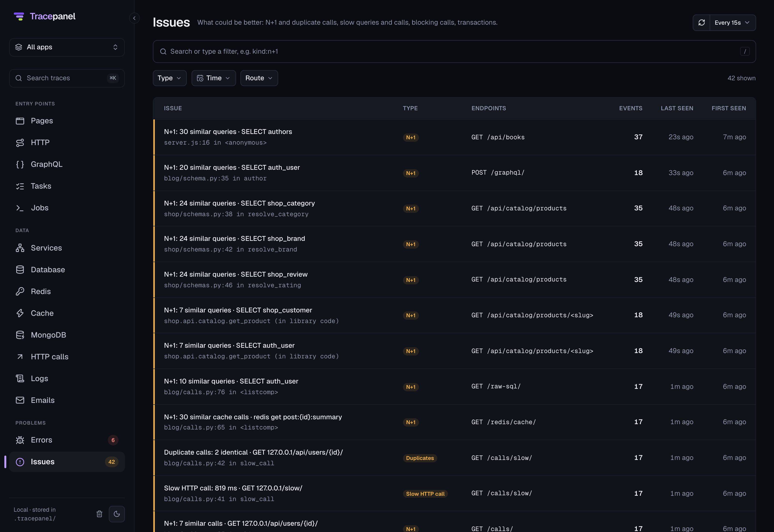Expand the Type filter
Screen dimensions: 774x532
(x=170, y=78)
